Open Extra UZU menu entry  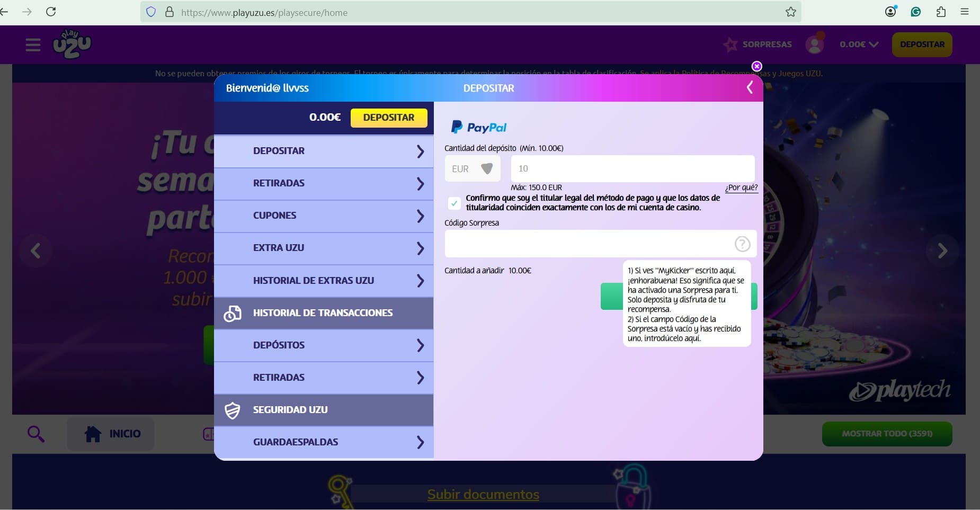[x=324, y=248]
